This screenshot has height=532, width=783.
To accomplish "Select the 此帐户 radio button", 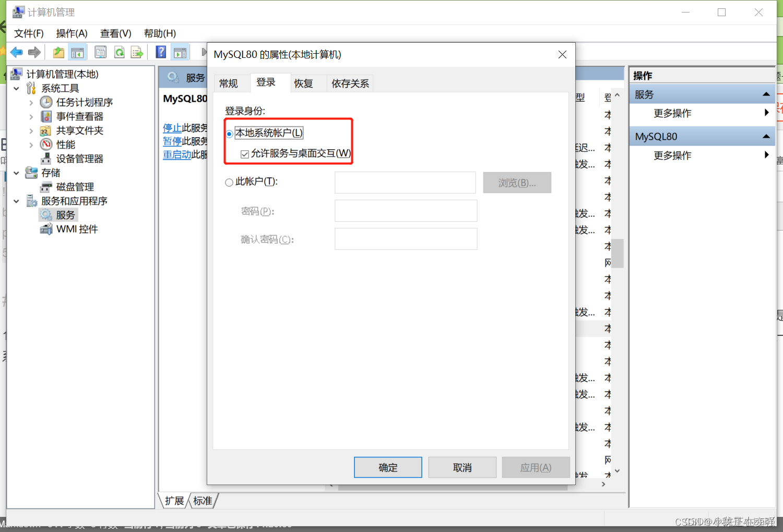I will tap(229, 182).
